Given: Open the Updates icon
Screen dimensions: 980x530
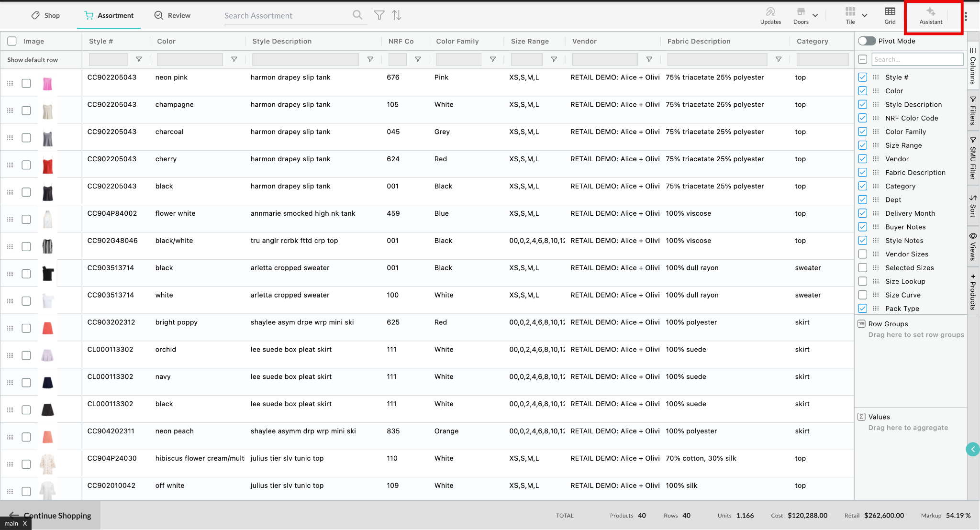Looking at the screenshot, I should pyautogui.click(x=770, y=15).
